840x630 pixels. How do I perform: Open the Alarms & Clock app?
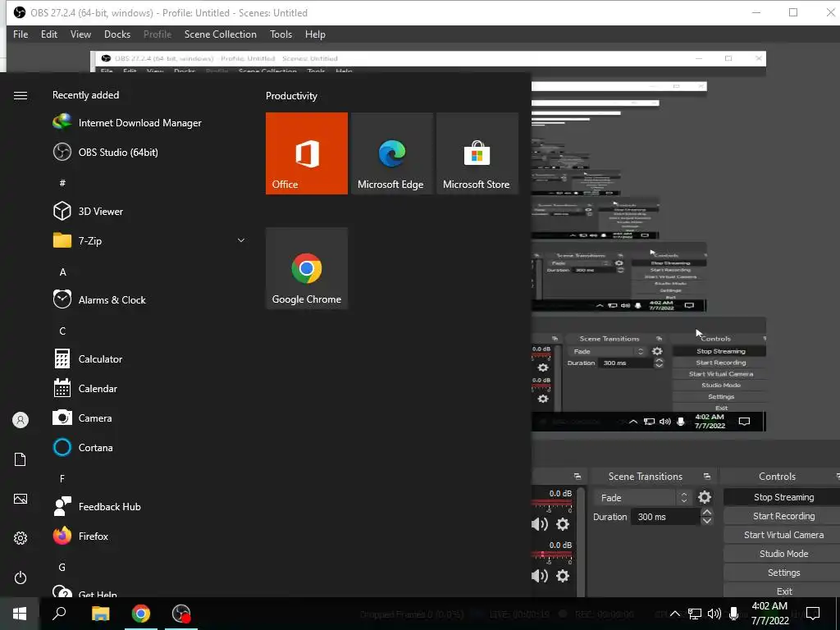[x=99, y=300]
